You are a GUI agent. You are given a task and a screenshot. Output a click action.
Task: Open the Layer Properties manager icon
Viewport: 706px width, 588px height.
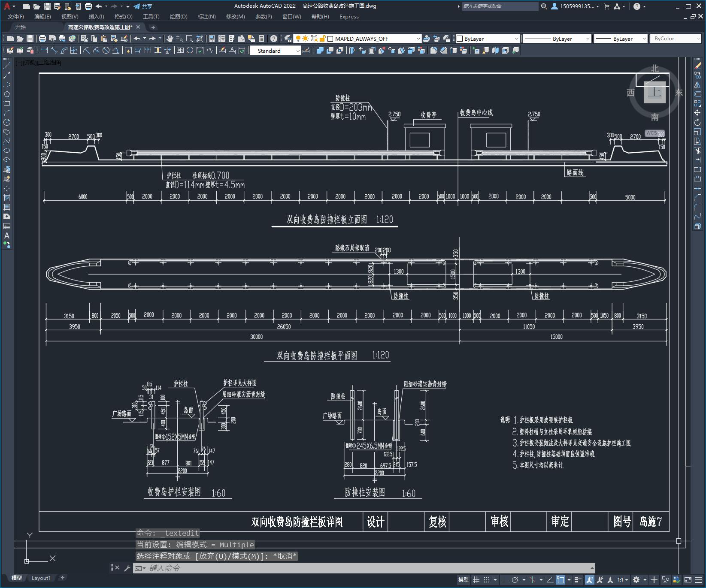click(288, 39)
